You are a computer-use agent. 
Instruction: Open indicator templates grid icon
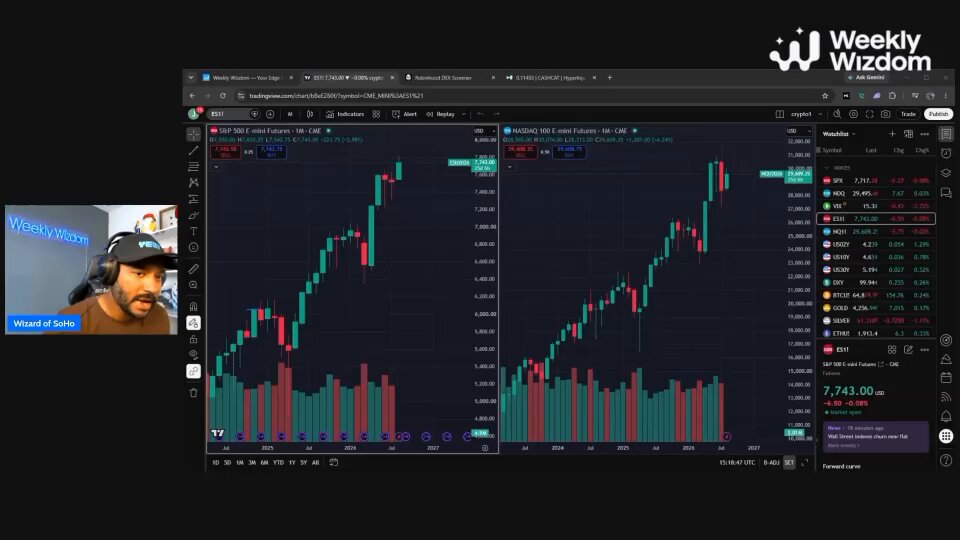pos(376,114)
